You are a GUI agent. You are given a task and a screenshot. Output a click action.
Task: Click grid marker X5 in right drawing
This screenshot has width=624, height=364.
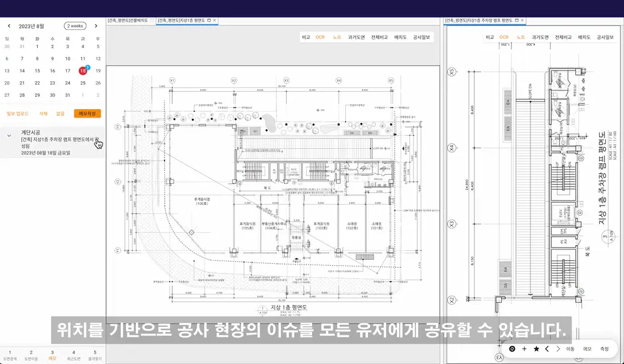coord(451,72)
